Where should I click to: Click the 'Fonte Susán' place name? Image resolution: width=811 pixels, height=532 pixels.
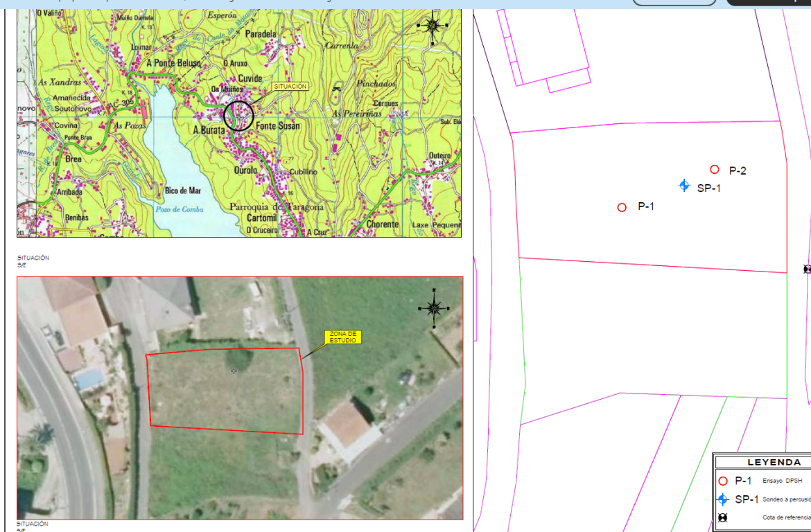277,125
